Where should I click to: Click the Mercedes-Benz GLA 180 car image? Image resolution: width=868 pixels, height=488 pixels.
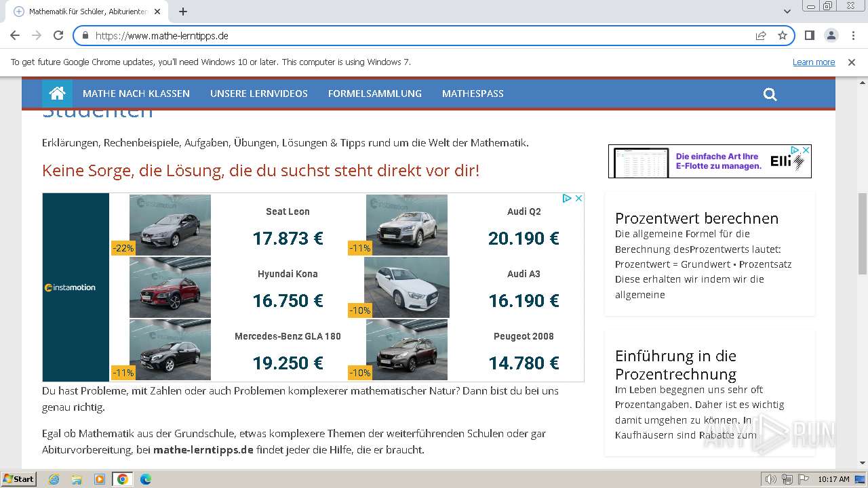170,350
